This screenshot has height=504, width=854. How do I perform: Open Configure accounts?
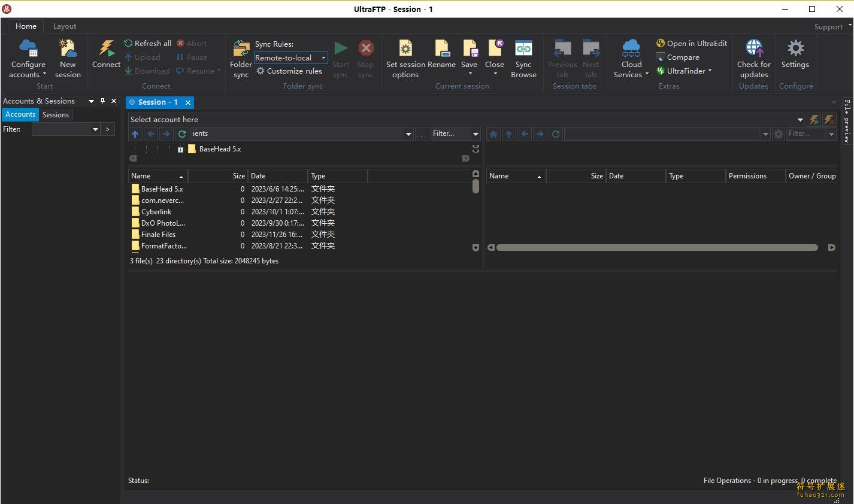[28, 59]
